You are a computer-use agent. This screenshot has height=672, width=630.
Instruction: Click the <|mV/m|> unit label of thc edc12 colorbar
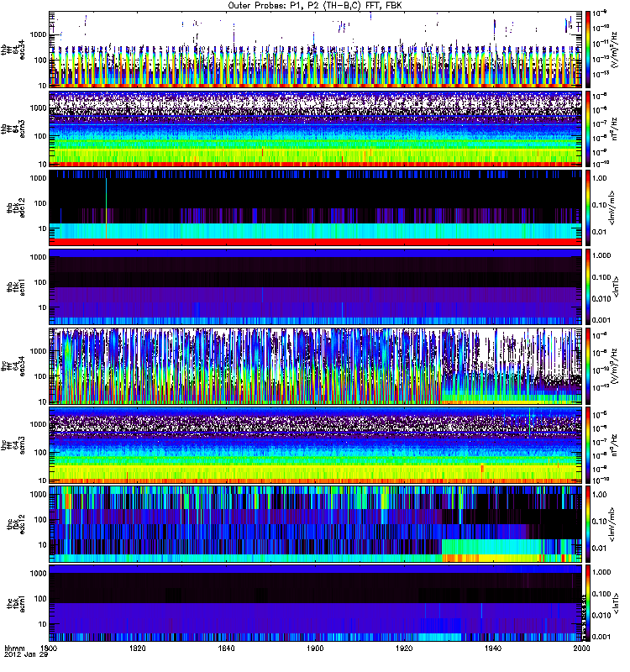[x=612, y=524]
